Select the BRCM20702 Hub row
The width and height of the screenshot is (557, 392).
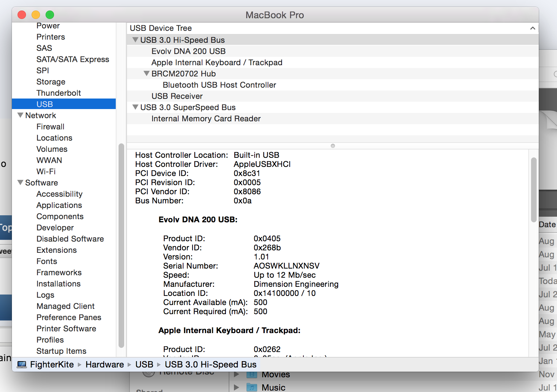[333, 74]
